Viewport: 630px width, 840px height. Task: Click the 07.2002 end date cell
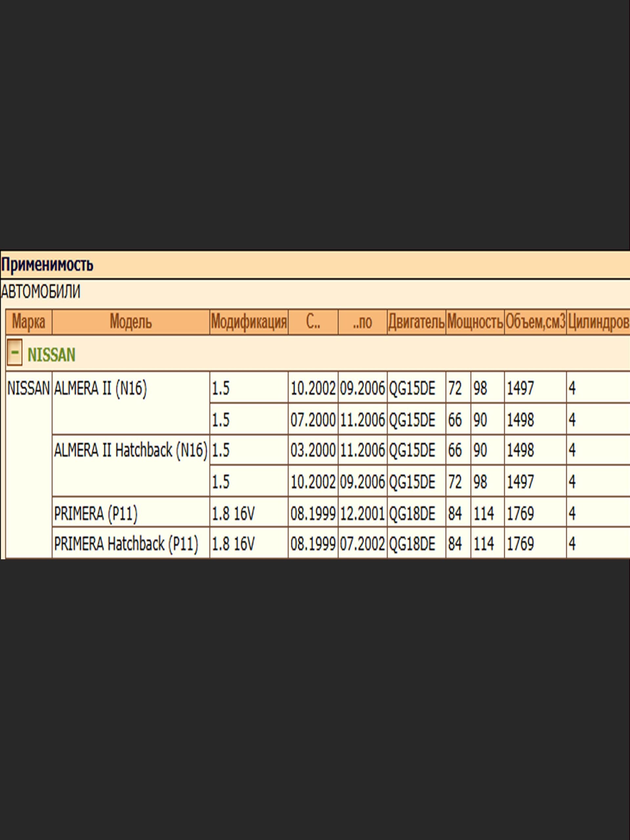(362, 544)
